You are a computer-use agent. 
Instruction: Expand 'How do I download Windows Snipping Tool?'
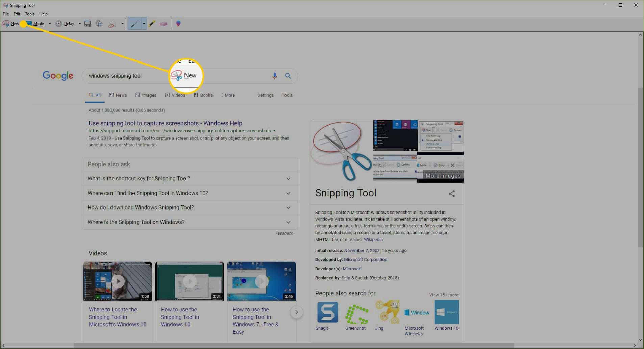[x=190, y=208]
